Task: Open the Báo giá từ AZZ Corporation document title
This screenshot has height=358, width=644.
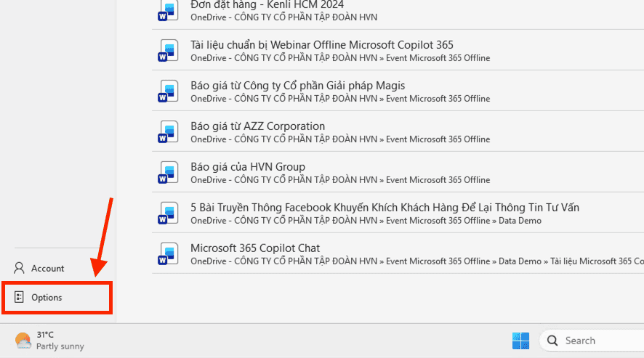Action: pyautogui.click(x=257, y=126)
